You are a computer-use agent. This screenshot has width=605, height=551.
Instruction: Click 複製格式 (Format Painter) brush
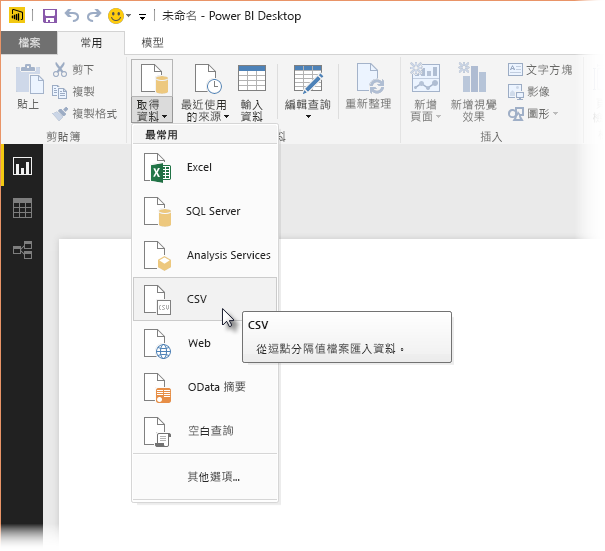tap(60, 114)
